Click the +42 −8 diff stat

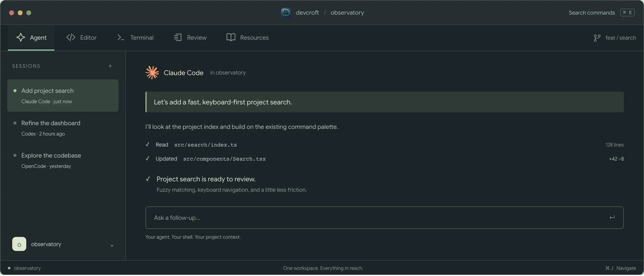click(616, 159)
